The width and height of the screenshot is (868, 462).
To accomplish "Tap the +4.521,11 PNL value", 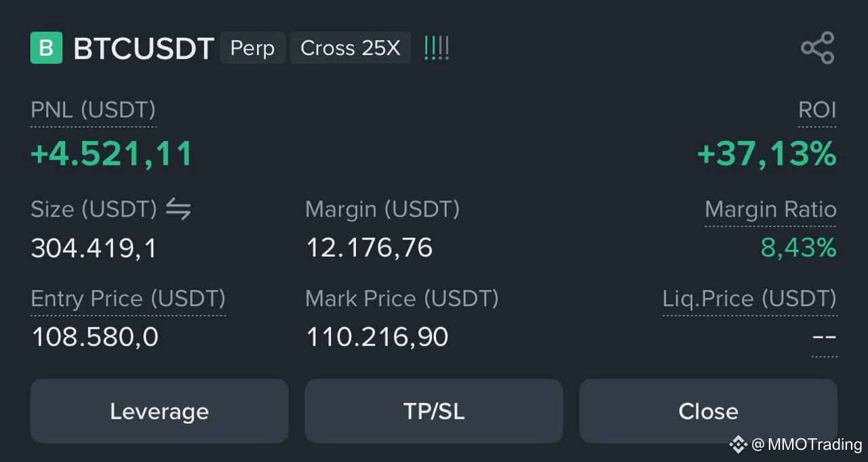I will pos(112,154).
